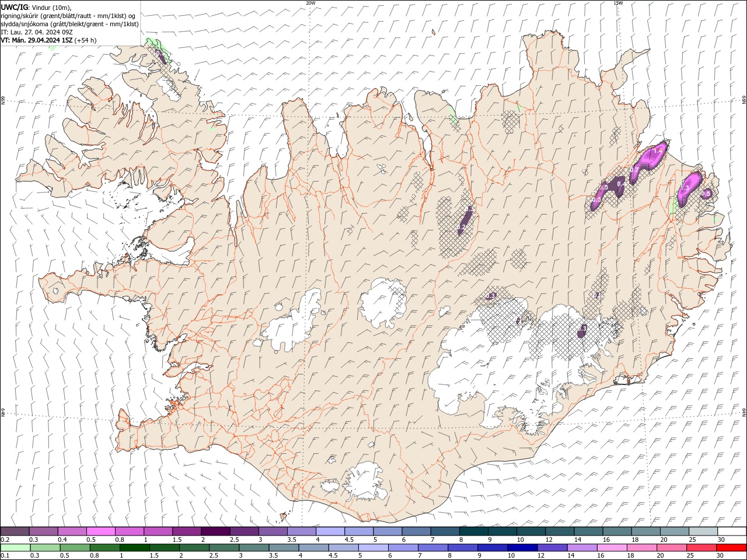The image size is (747, 560).
Task: Pick the 0.8 medium green swatch in the lower scale
Action: [x=104, y=548]
